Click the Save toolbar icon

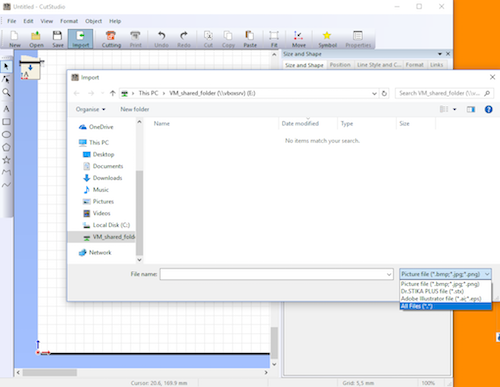coord(58,39)
